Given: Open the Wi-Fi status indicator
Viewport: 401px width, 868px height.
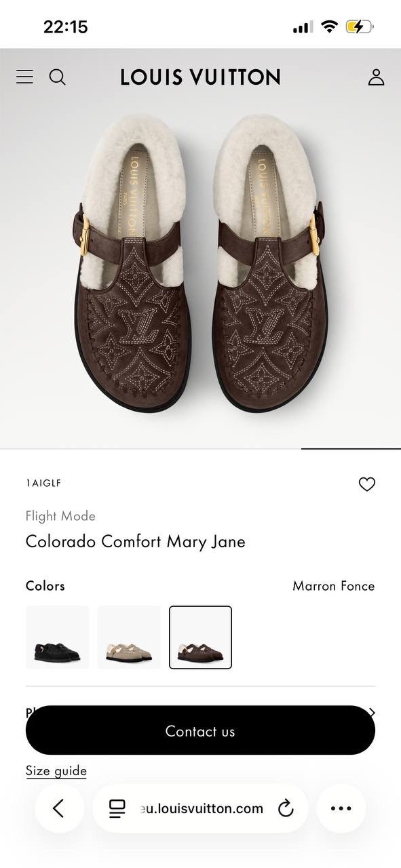Looking at the screenshot, I should [330, 26].
